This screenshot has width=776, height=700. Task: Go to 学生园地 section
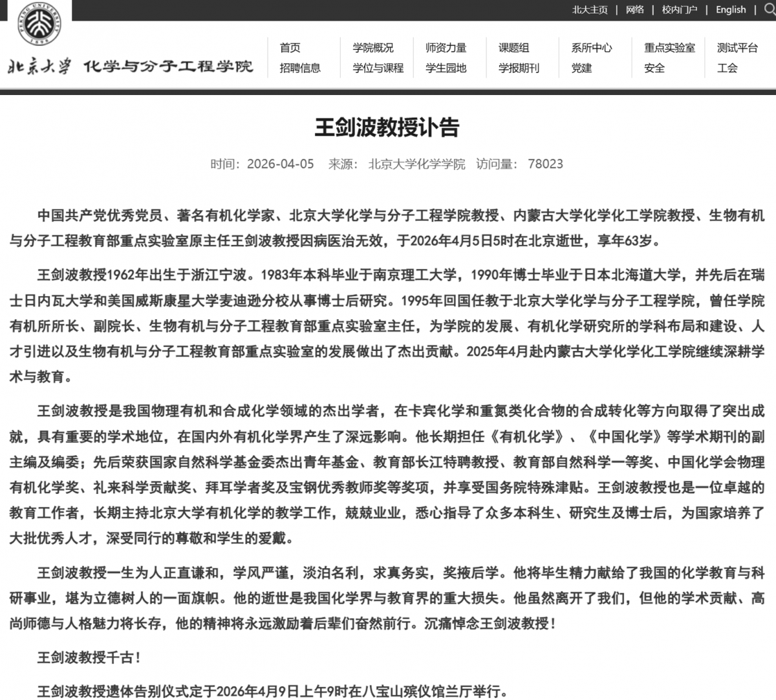point(446,68)
